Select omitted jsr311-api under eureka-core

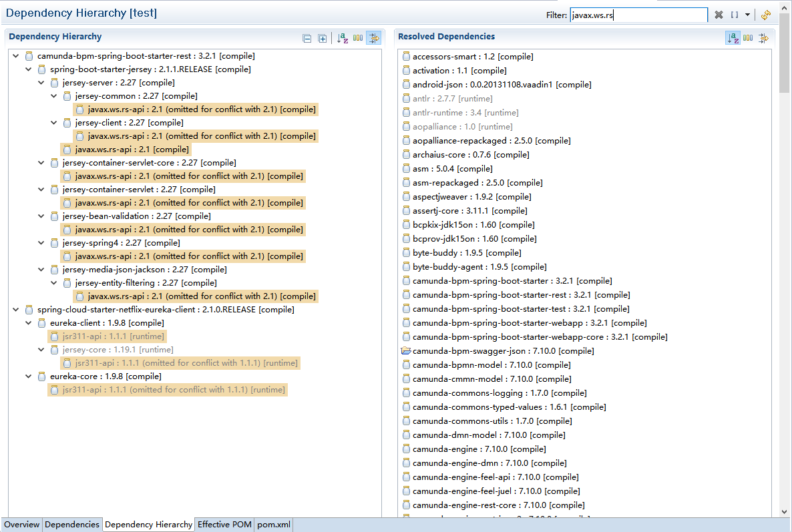[168, 390]
